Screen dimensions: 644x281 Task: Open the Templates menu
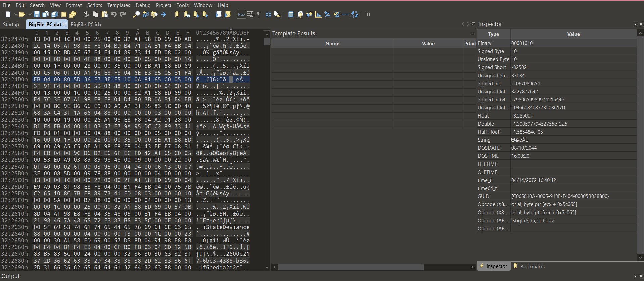click(x=118, y=5)
